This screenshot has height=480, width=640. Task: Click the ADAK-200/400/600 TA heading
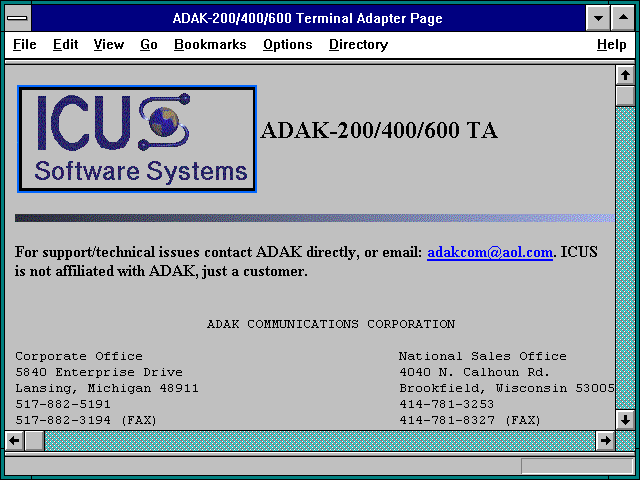(379, 131)
